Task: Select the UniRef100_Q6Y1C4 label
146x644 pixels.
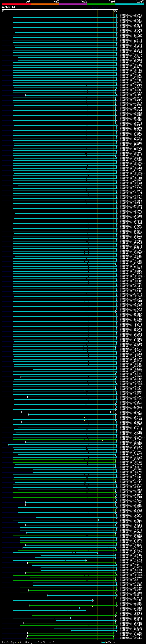Action: click(131, 60)
